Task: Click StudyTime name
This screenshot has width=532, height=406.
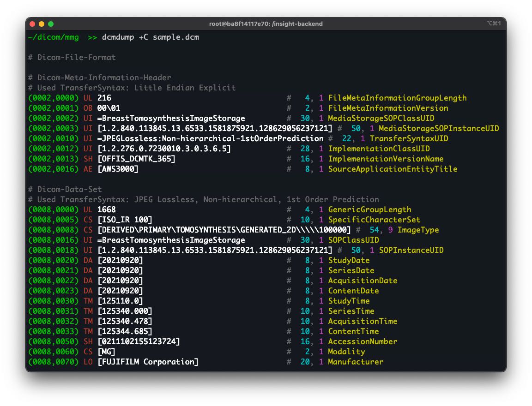Action: (349, 301)
